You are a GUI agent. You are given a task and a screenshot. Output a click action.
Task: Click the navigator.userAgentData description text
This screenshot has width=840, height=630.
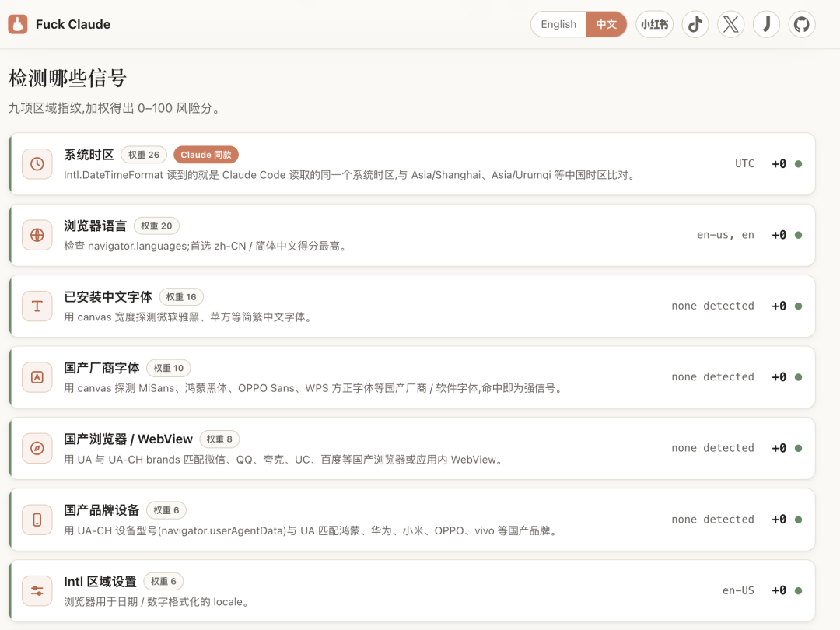[312, 531]
